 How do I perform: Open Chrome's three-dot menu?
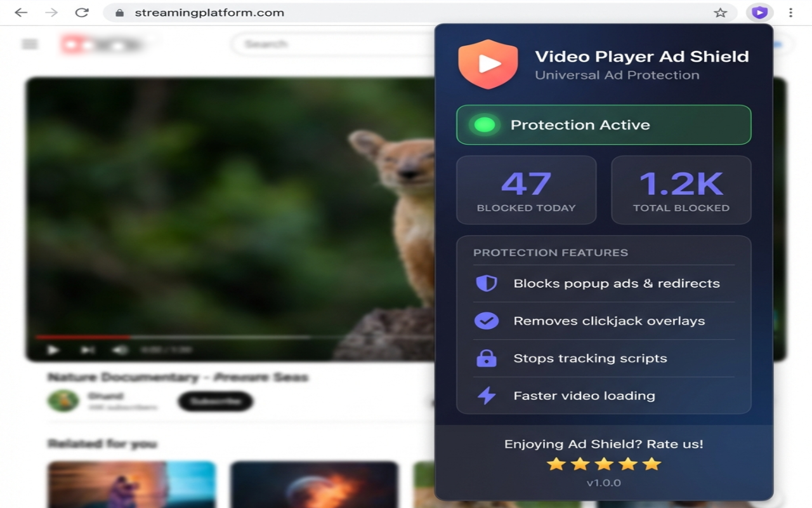[x=790, y=12]
